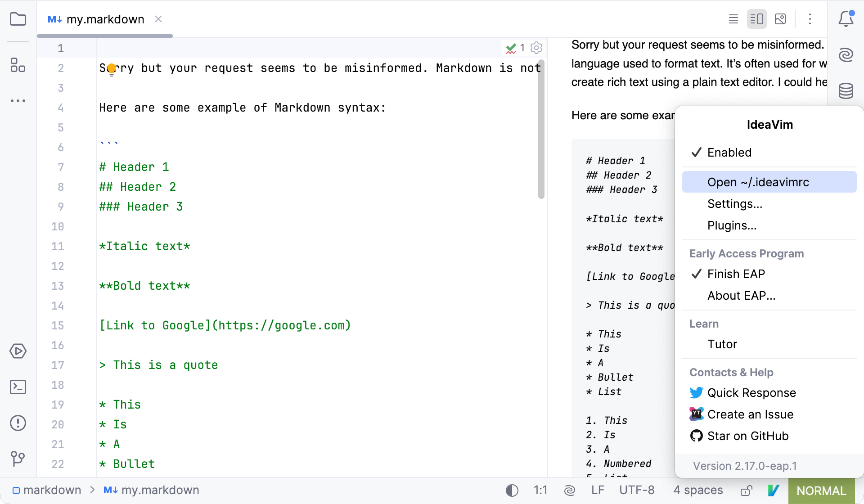Select the Star on GitHub link
The width and height of the screenshot is (864, 504).
coord(747,435)
